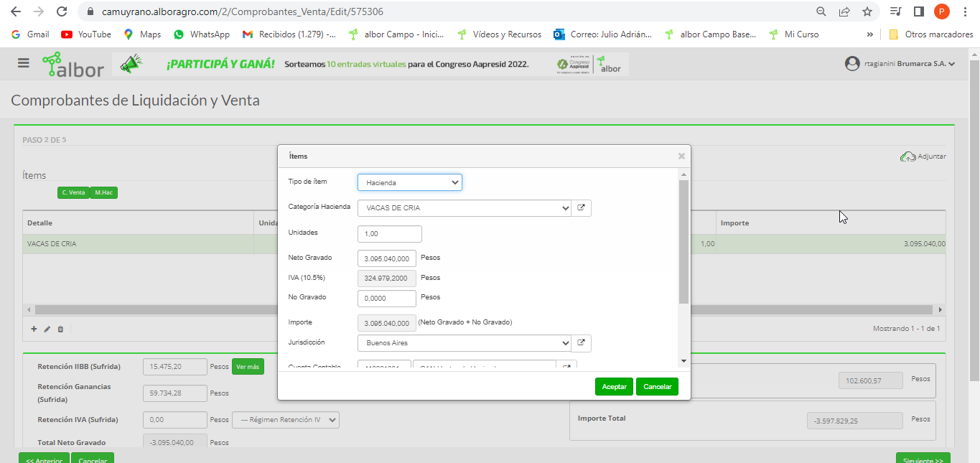Open the albor hamburger menu
The width and height of the screenshot is (980, 463).
[24, 63]
